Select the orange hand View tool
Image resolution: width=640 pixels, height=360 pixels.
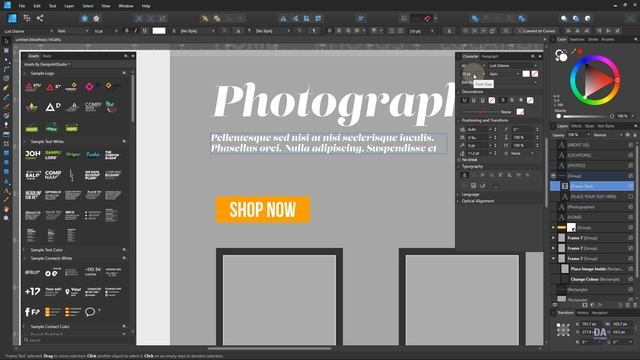point(6,209)
